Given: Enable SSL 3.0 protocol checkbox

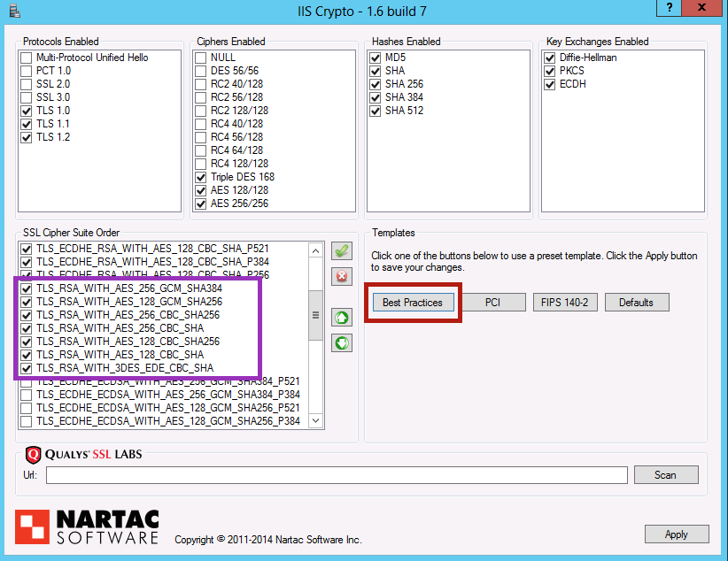Looking at the screenshot, I should tap(27, 97).
